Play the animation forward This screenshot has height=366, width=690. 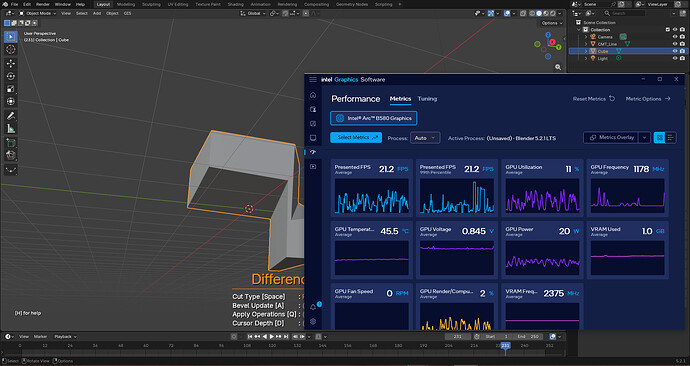point(272,337)
